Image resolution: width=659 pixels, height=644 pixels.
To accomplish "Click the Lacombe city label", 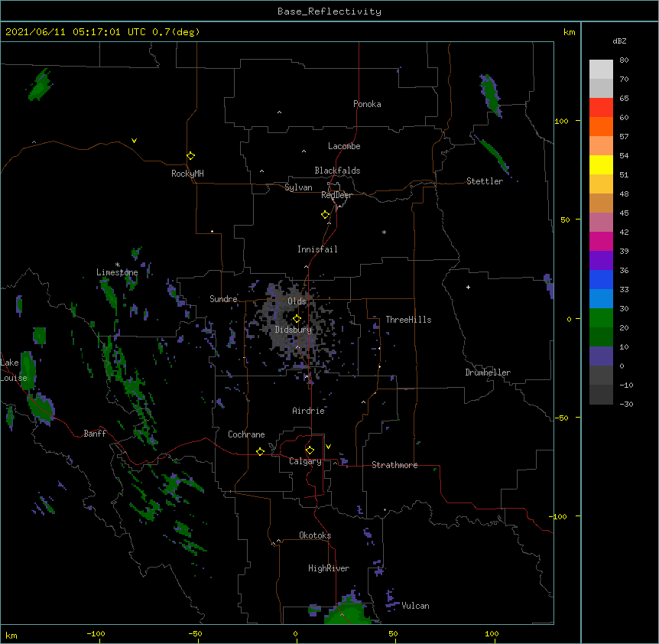I will tap(344, 146).
